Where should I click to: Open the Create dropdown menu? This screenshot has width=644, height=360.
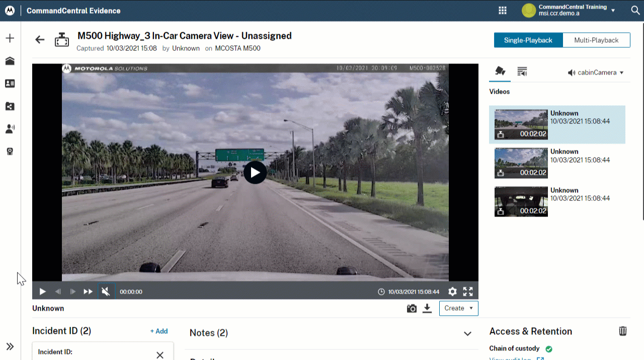pos(458,308)
